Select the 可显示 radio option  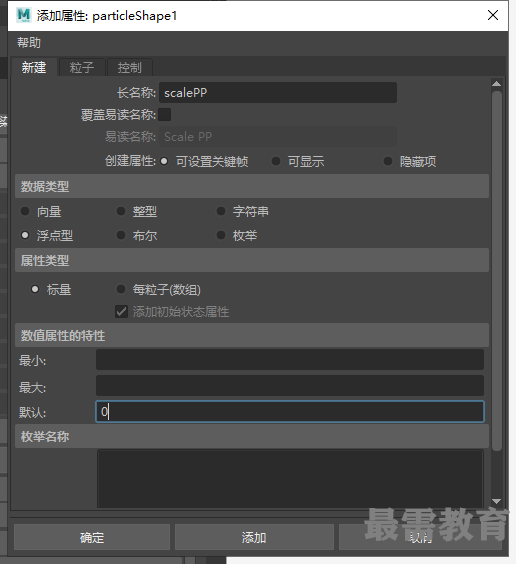pos(276,161)
